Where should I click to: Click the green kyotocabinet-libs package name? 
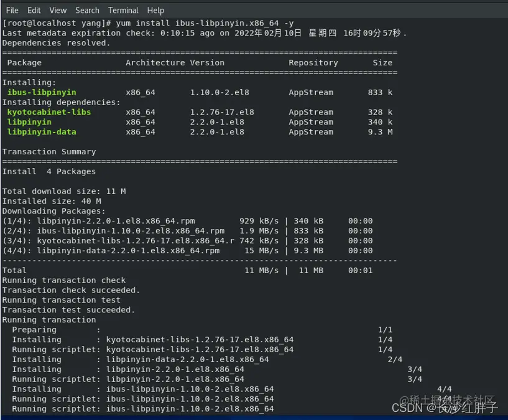point(49,112)
